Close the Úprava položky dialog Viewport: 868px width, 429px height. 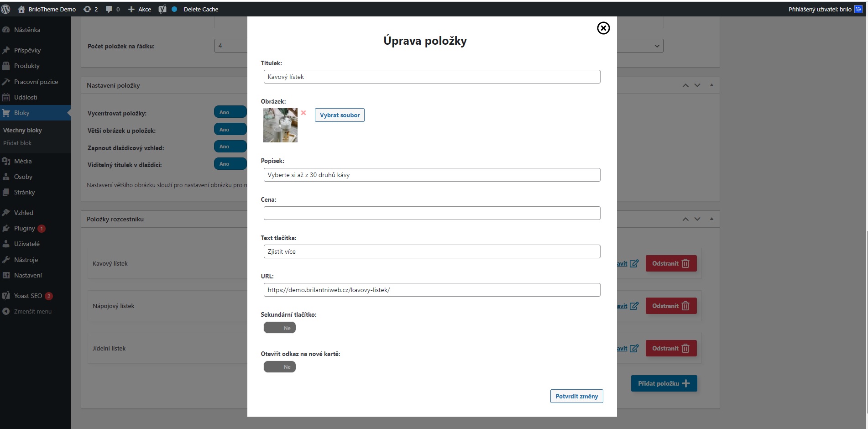(603, 28)
